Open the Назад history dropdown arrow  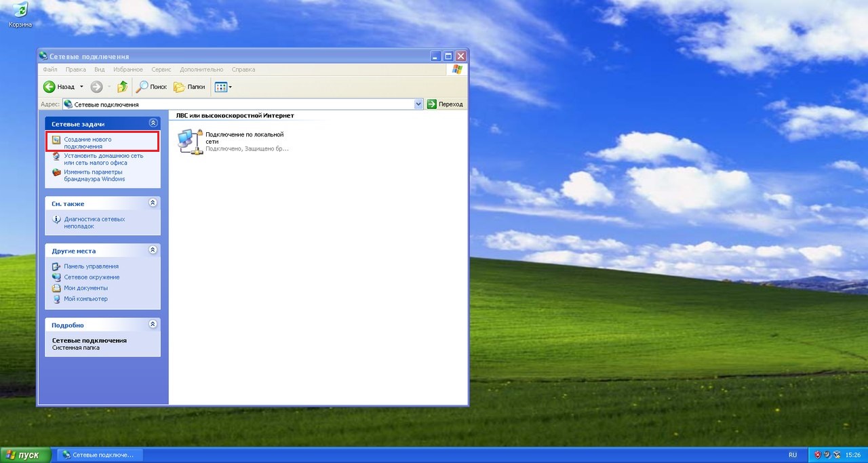click(81, 87)
